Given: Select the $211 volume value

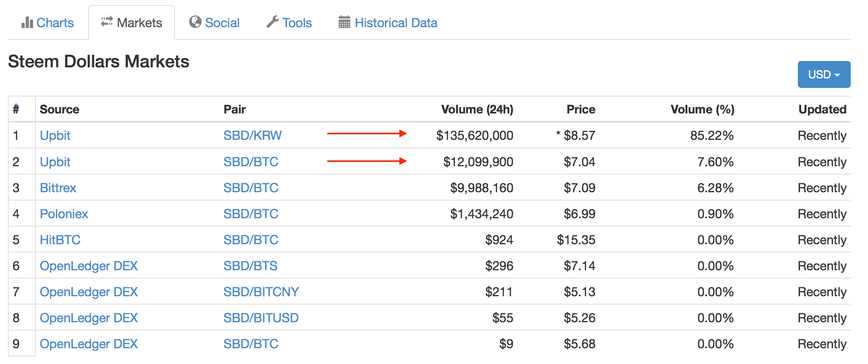Looking at the screenshot, I should point(499,292).
